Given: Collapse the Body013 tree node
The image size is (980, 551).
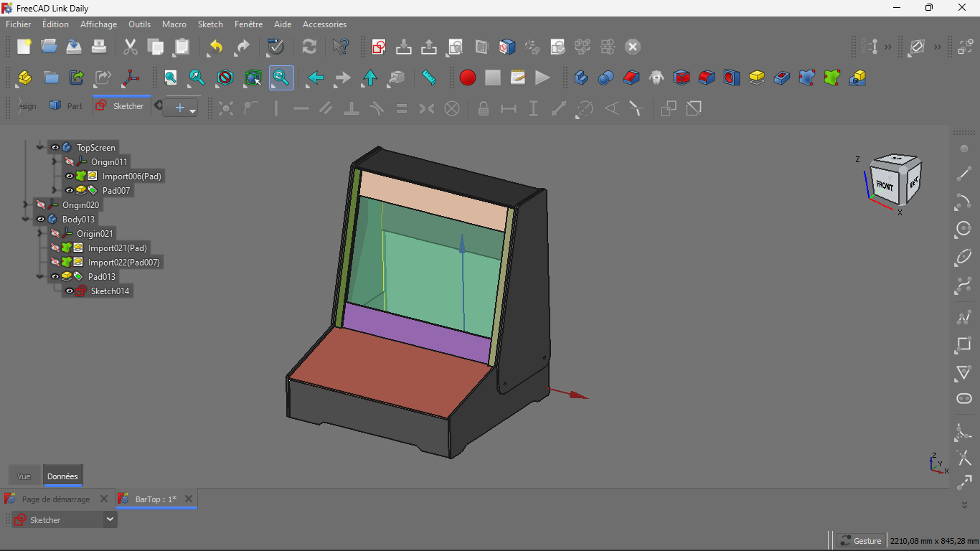Looking at the screenshot, I should [x=26, y=219].
